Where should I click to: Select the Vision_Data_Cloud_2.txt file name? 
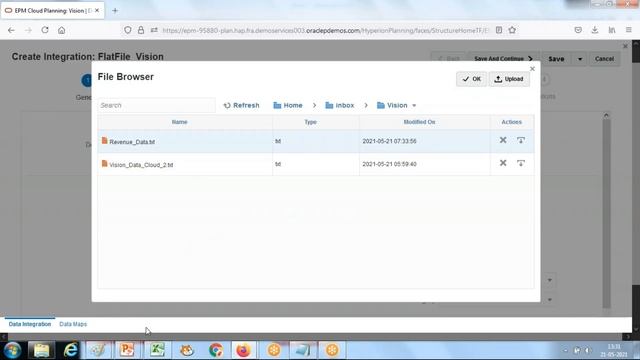(x=141, y=165)
